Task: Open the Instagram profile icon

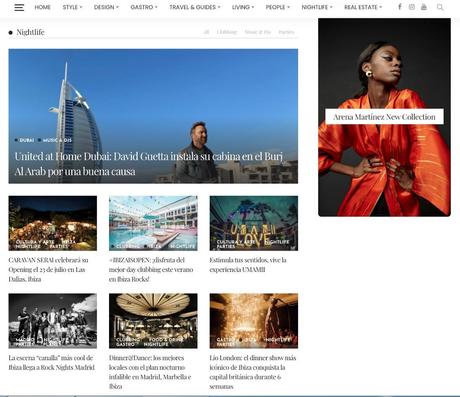Action: (x=412, y=7)
